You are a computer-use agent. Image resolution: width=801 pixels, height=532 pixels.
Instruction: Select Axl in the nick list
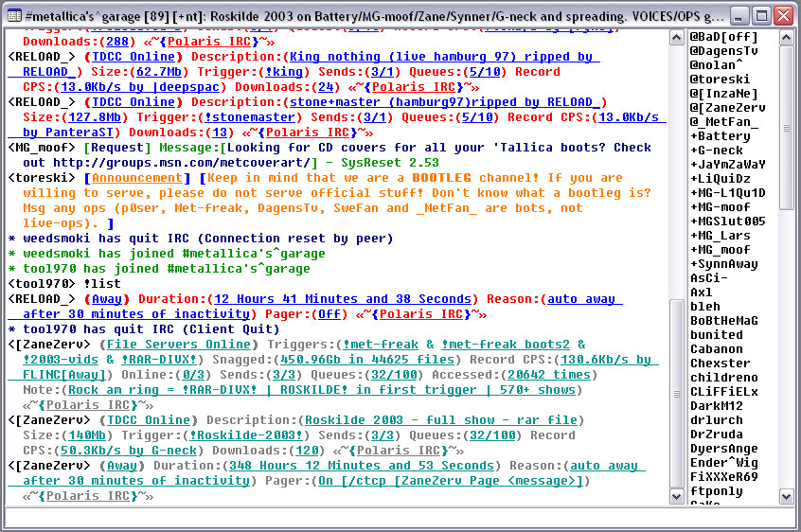tap(702, 293)
